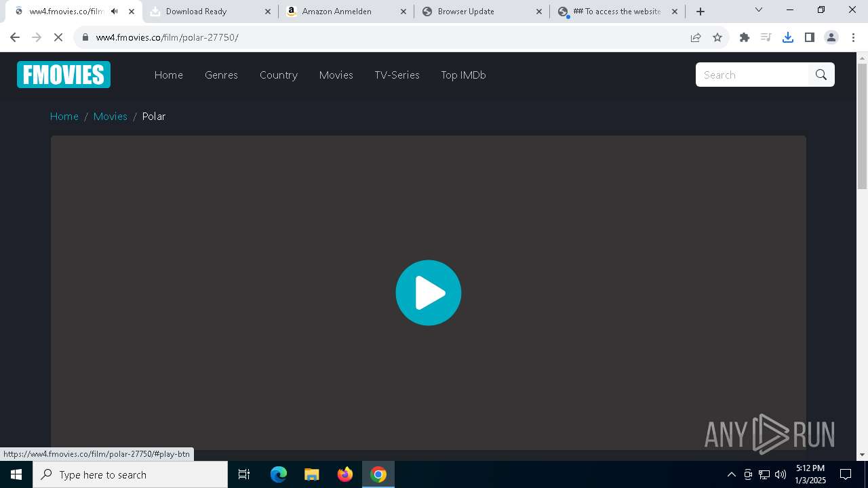Click the page vertical scrollbar
The image size is (868, 488).
pyautogui.click(x=863, y=126)
